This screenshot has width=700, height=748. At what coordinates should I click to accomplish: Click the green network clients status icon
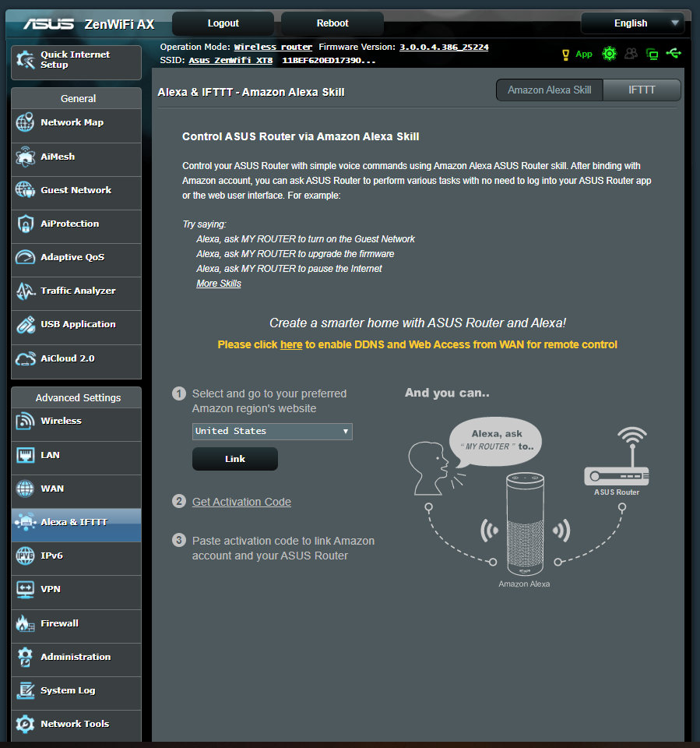click(x=652, y=54)
